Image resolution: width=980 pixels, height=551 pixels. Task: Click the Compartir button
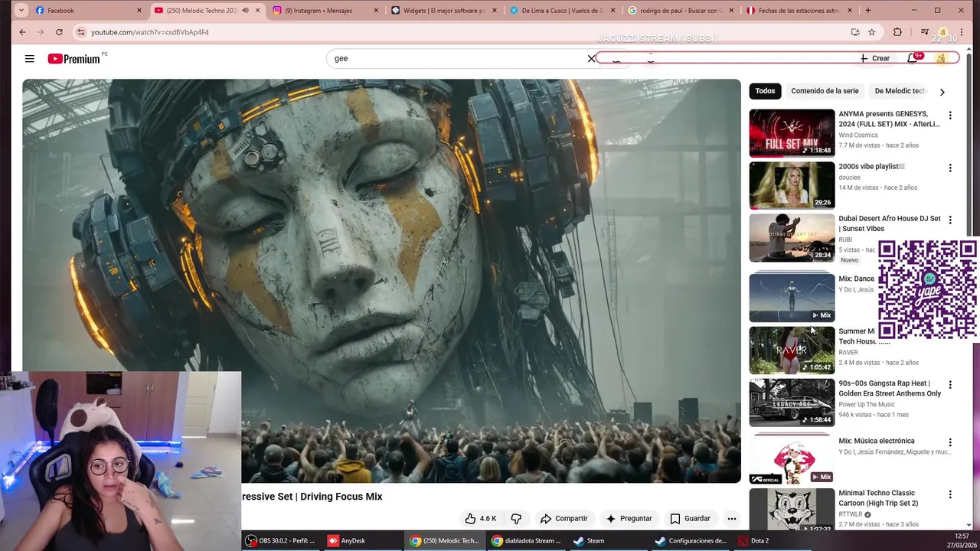coord(563,518)
